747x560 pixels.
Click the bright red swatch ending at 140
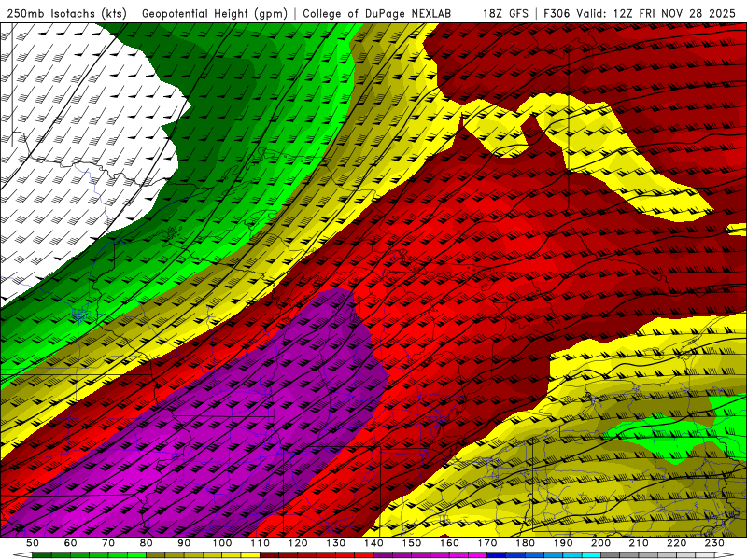364,554
